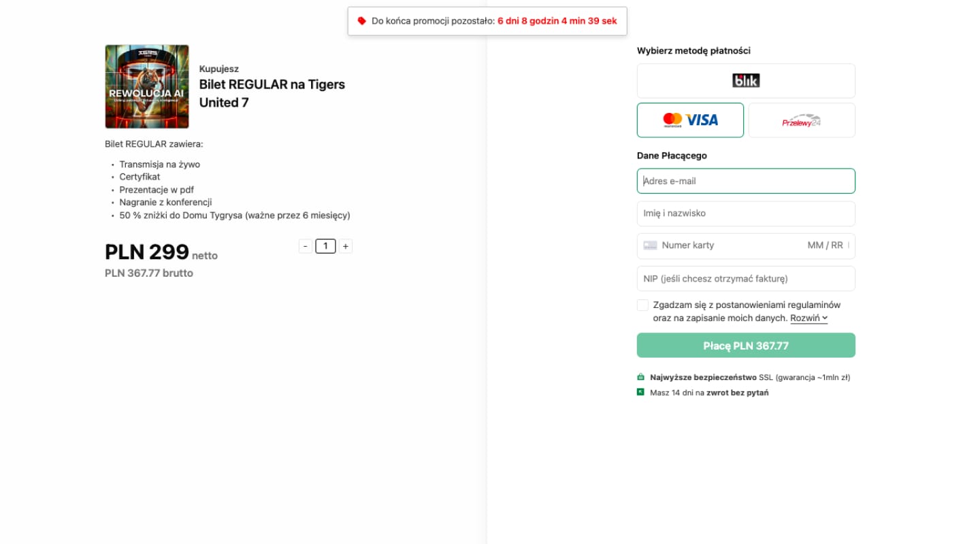Increase ticket quantity with plus button
980x544 pixels.
[x=346, y=246]
